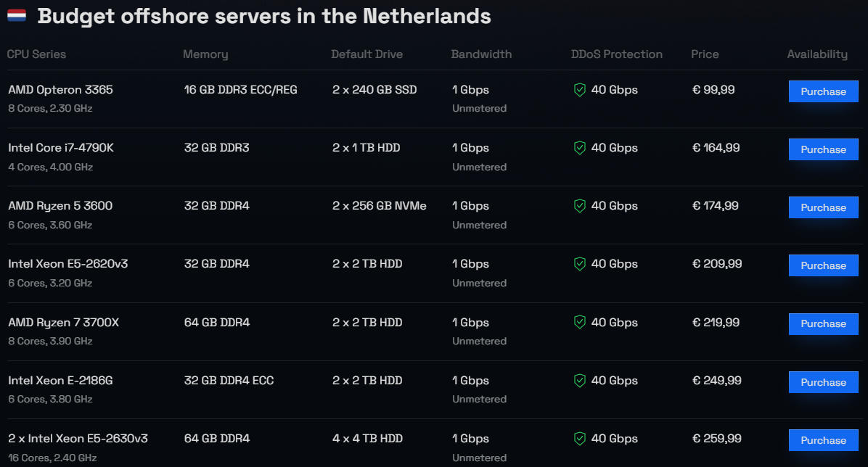Screen dimensions: 868x467
Task: Click the shield icon in the Ryzen 7 3700X row
Action: click(x=579, y=323)
